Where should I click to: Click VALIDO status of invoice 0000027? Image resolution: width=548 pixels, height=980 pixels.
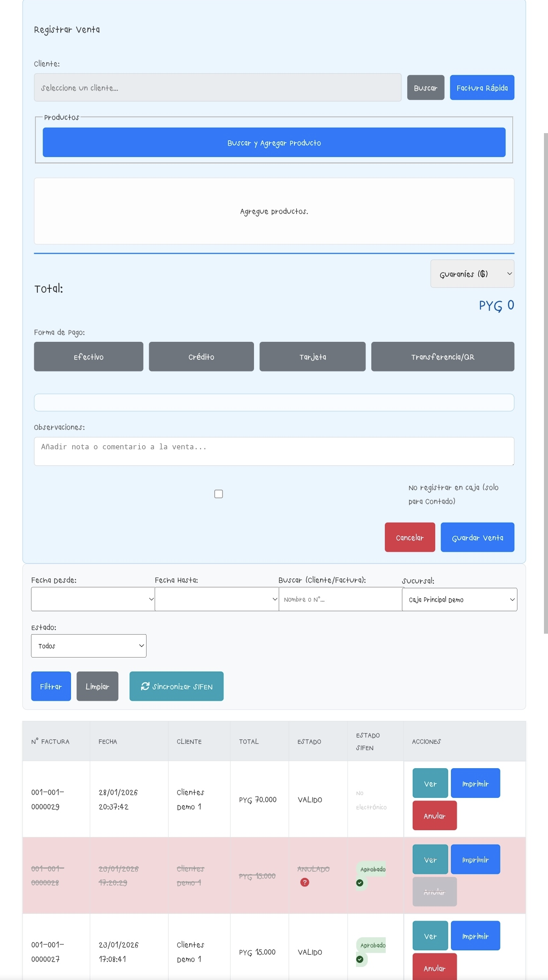[x=310, y=952]
